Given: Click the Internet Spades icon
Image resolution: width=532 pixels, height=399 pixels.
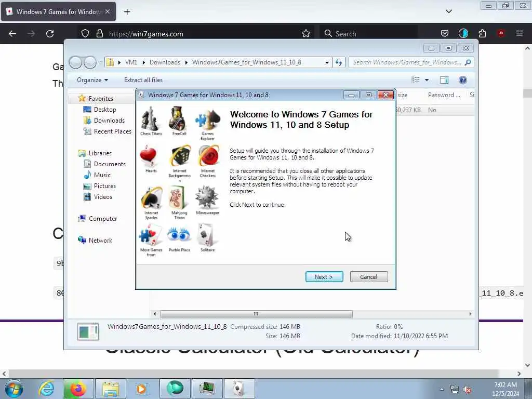Looking at the screenshot, I should pos(151,198).
